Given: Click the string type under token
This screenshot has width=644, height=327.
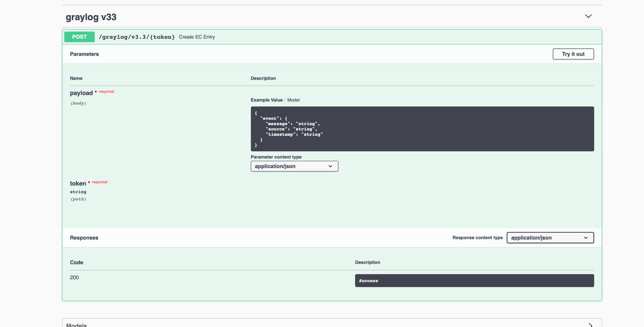Looking at the screenshot, I should click(x=78, y=192).
